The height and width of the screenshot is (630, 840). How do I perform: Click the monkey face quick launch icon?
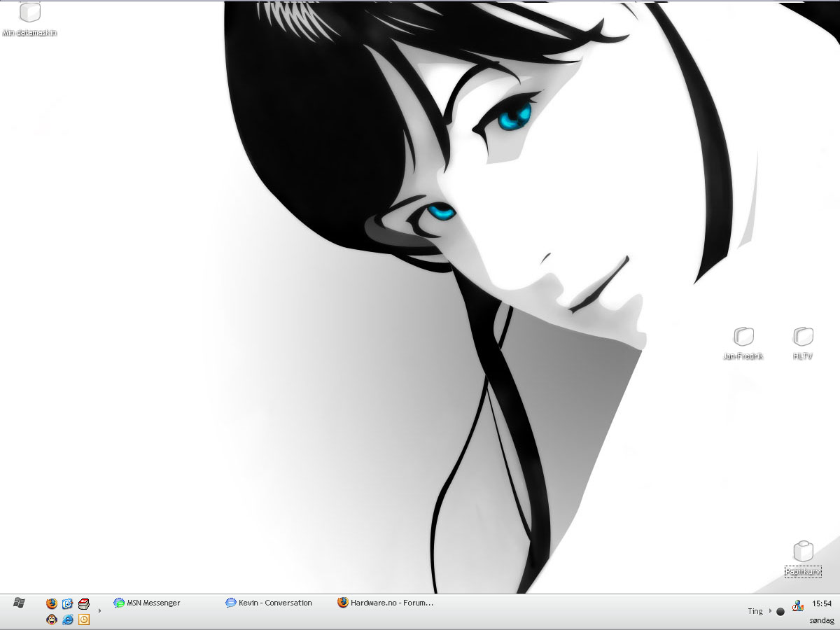[51, 619]
